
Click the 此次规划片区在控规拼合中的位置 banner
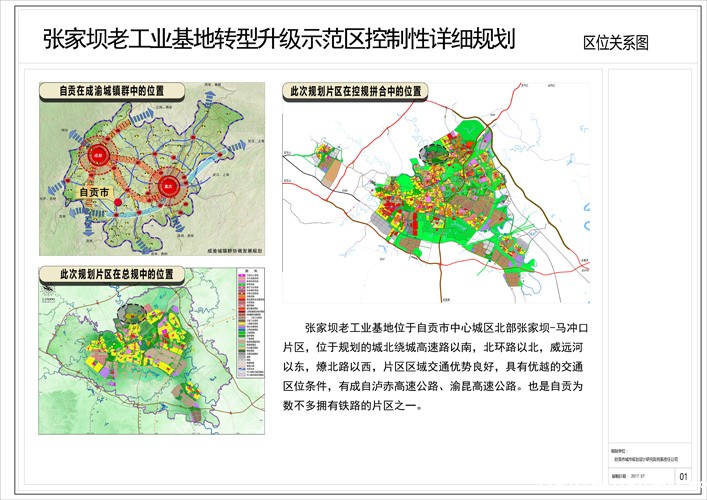coord(356,91)
